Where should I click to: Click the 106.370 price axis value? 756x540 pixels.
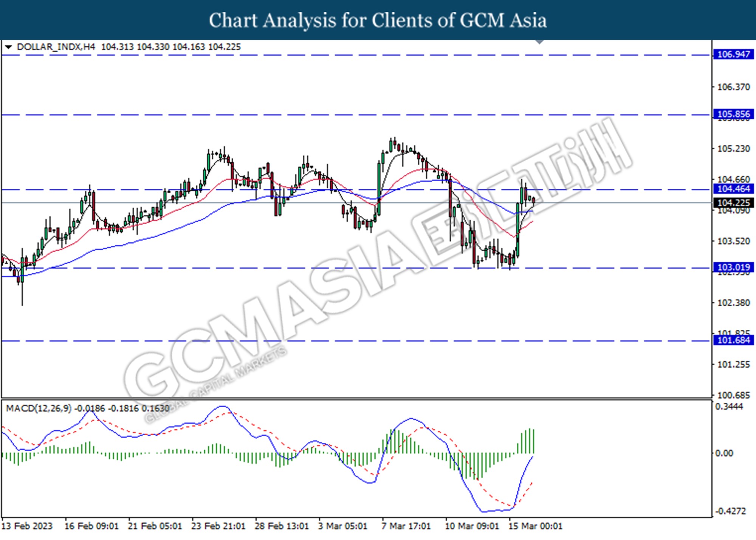pos(733,87)
